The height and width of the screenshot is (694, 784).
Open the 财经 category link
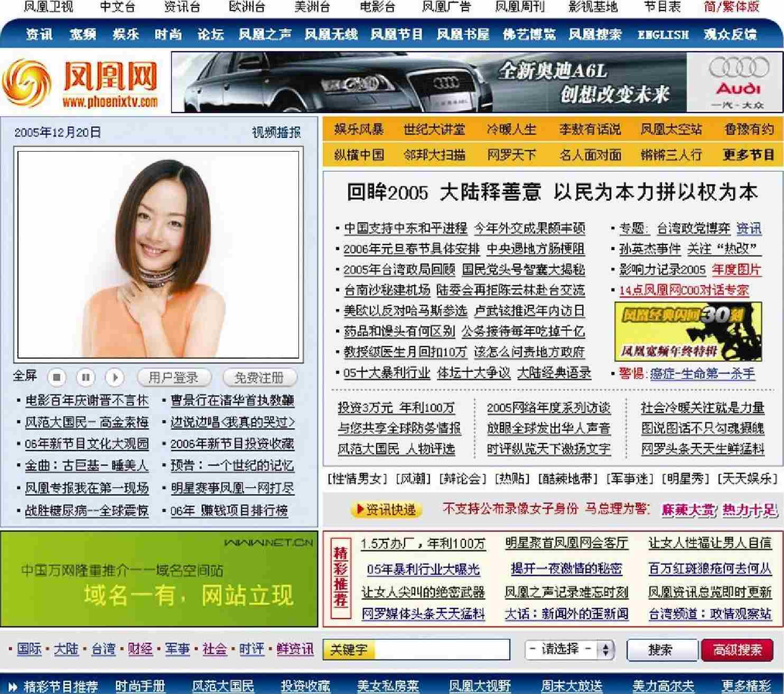(x=141, y=649)
